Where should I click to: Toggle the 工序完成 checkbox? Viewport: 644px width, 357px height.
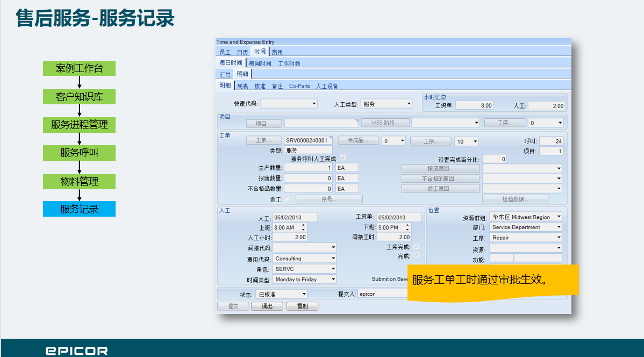click(416, 247)
